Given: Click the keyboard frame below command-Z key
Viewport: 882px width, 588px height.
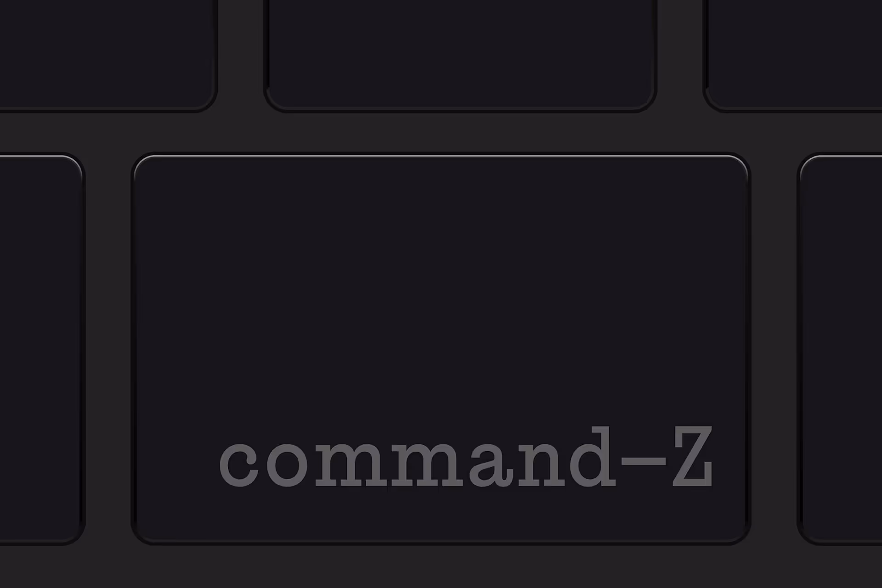Looking at the screenshot, I should 441,567.
